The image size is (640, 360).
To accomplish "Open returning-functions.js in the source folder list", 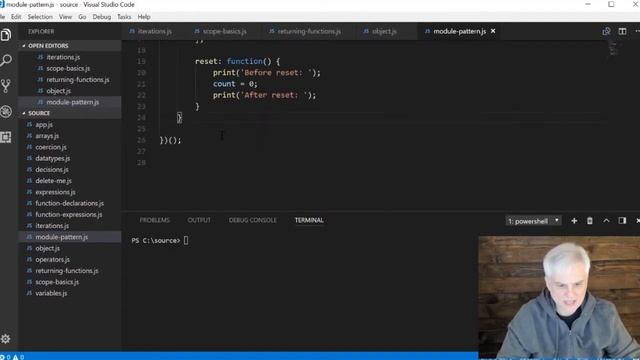I will [x=70, y=271].
